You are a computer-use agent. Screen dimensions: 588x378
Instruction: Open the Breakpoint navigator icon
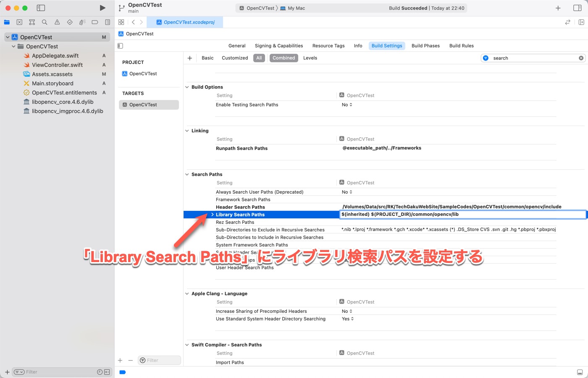(95, 22)
